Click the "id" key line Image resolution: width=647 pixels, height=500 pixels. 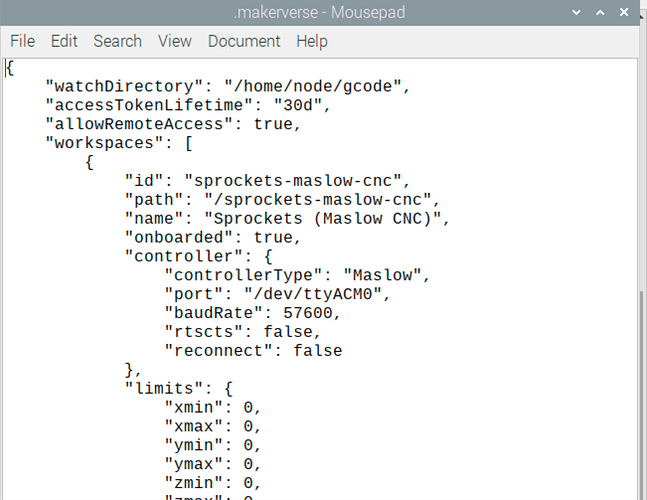(x=267, y=181)
